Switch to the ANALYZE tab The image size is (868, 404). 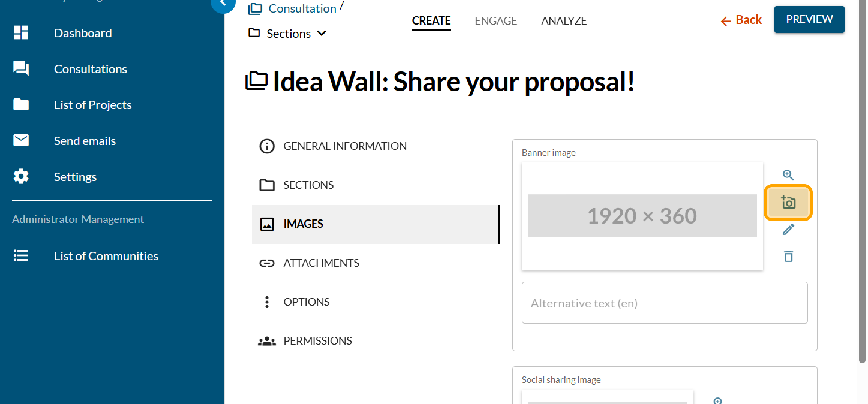pyautogui.click(x=564, y=21)
